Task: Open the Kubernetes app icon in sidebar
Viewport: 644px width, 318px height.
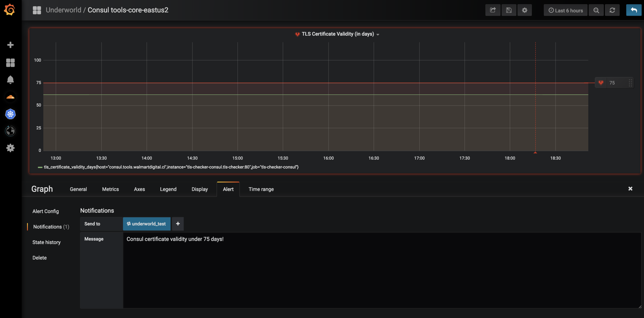Action: (10, 114)
